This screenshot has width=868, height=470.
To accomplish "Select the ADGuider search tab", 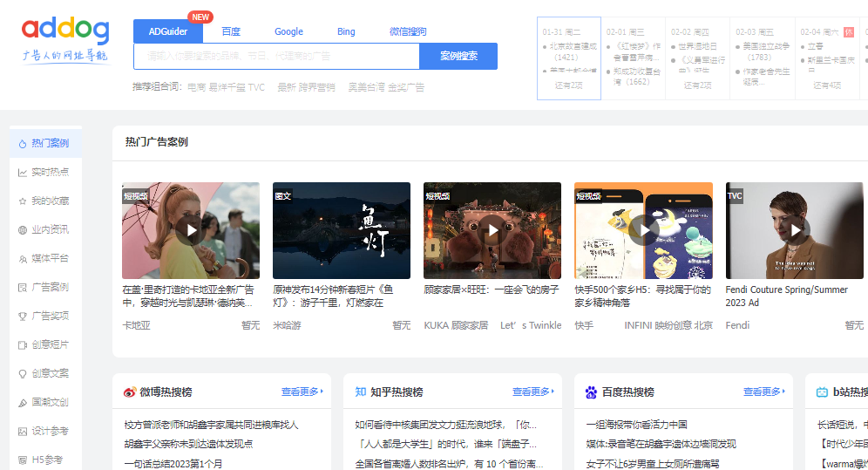I will tap(167, 31).
